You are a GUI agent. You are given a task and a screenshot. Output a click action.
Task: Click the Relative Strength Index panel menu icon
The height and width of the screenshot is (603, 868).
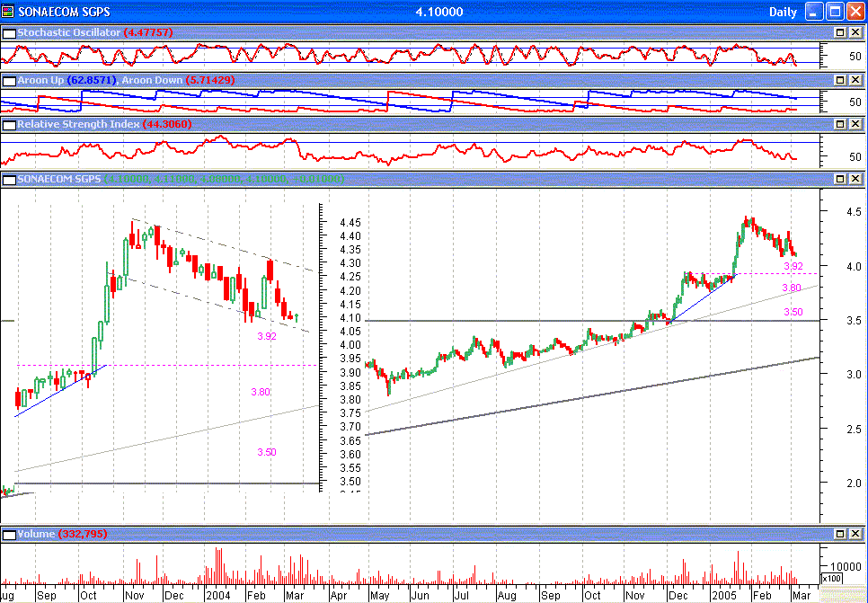(x=9, y=125)
